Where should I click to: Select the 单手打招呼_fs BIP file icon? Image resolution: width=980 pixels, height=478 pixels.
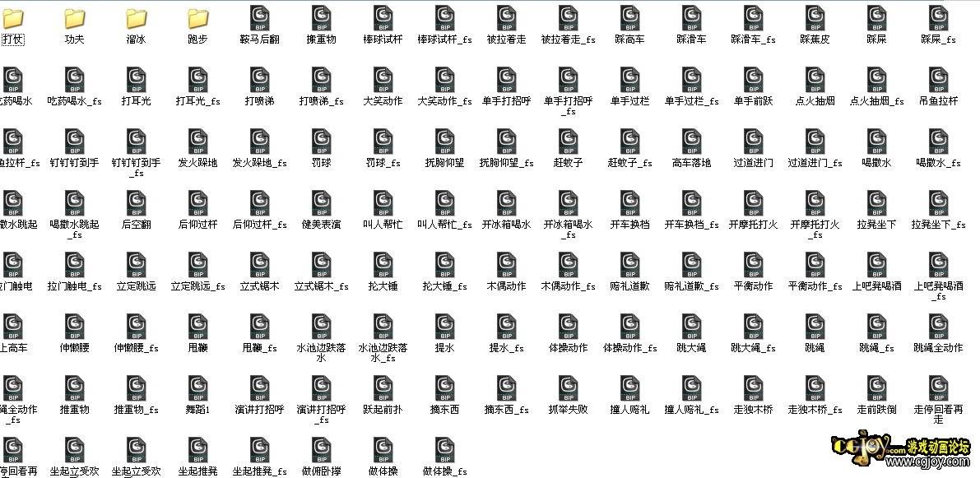pyautogui.click(x=569, y=80)
